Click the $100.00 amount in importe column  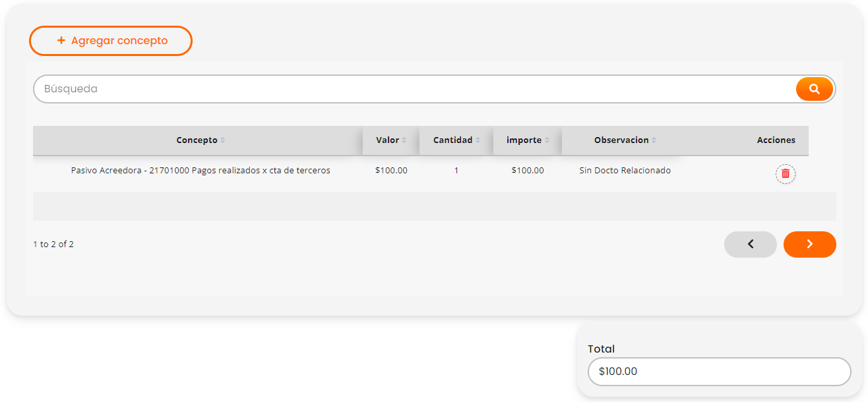[528, 171]
